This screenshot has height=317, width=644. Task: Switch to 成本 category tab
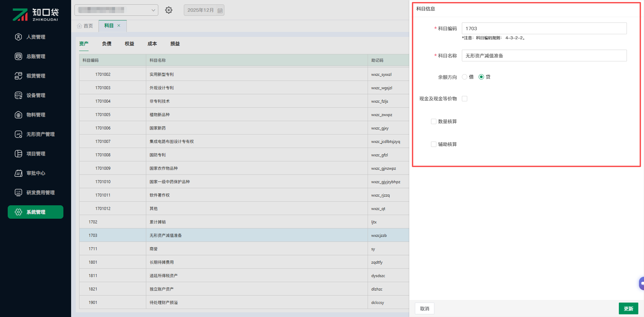152,44
